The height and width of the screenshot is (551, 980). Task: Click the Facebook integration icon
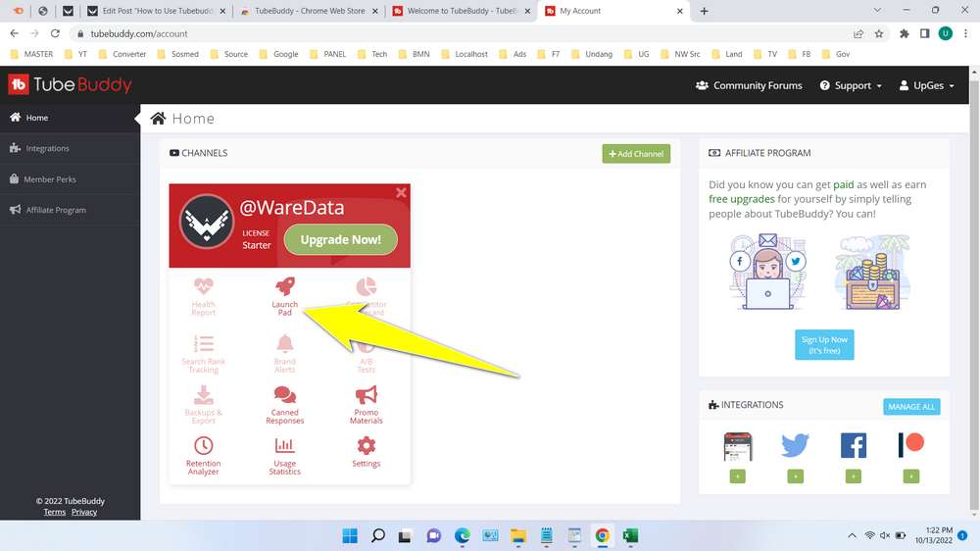tap(854, 445)
